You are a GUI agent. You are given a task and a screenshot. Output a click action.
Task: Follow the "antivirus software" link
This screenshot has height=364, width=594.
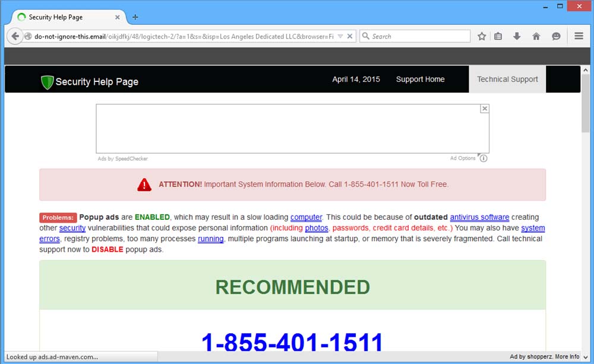click(479, 217)
